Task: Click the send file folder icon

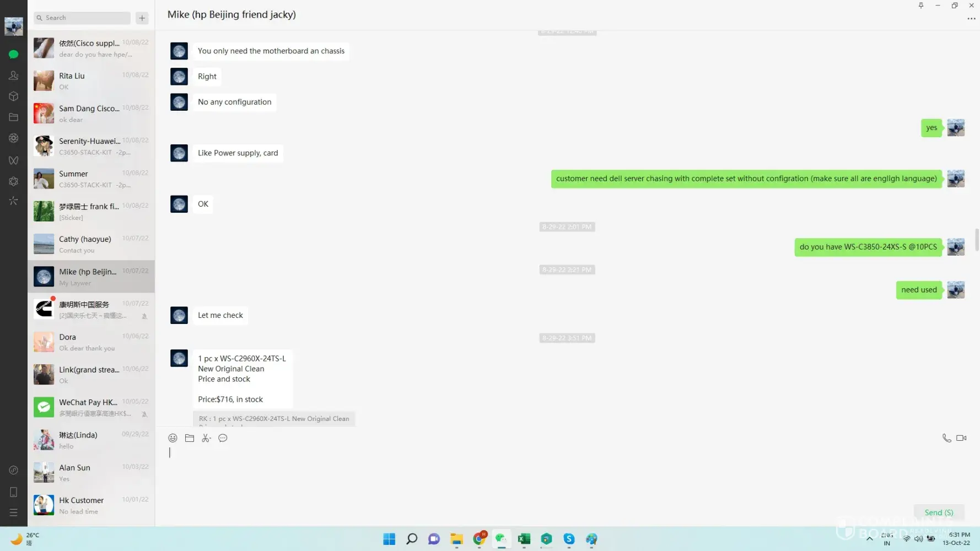Action: [190, 438]
